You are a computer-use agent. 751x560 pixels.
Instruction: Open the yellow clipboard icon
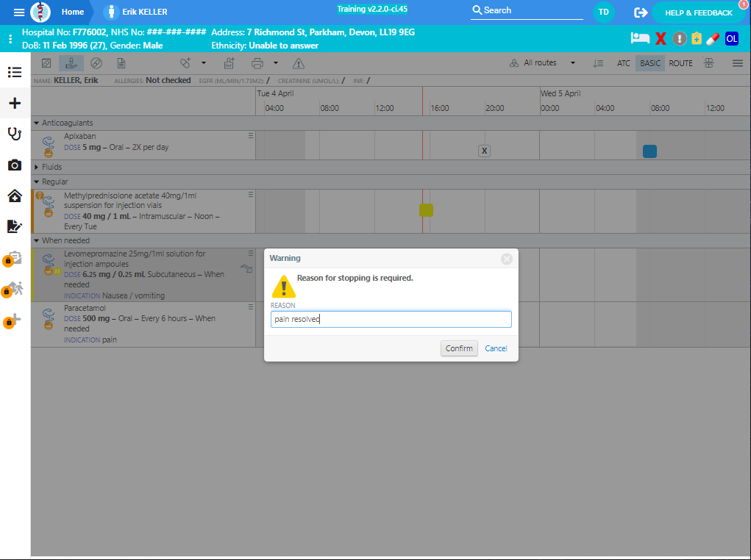pos(697,38)
